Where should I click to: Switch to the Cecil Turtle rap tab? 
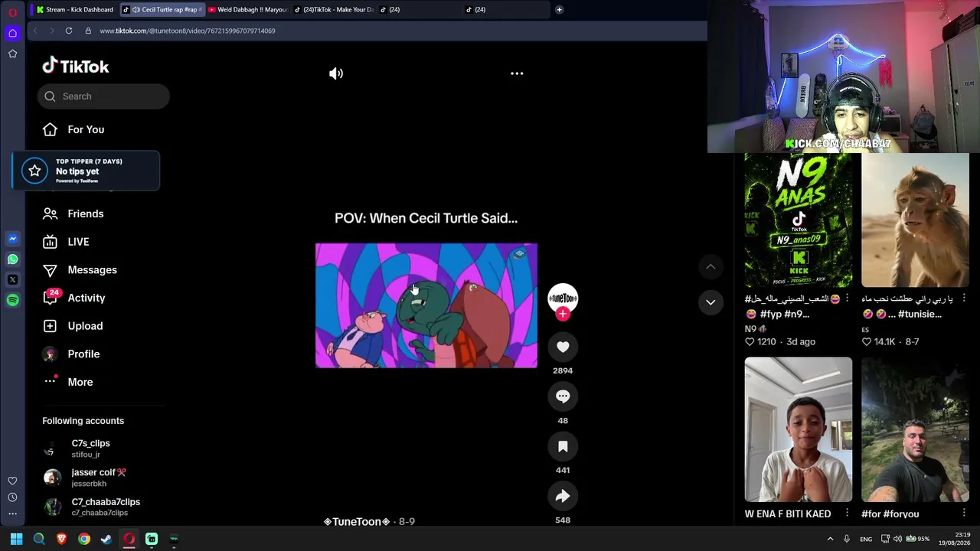click(x=163, y=10)
